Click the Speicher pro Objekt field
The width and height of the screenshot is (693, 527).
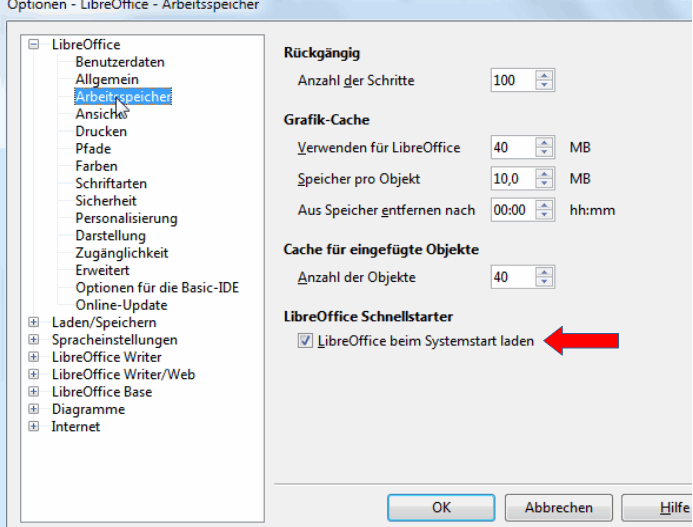[513, 179]
